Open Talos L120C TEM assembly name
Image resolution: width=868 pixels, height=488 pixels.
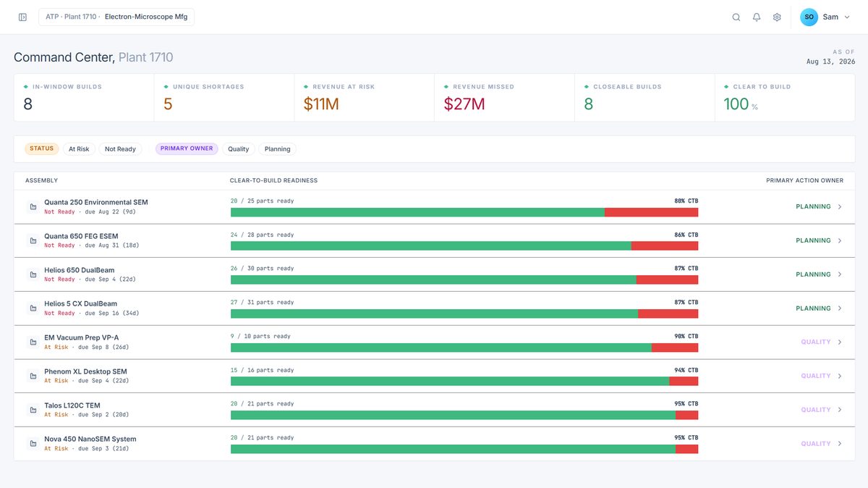coord(72,405)
